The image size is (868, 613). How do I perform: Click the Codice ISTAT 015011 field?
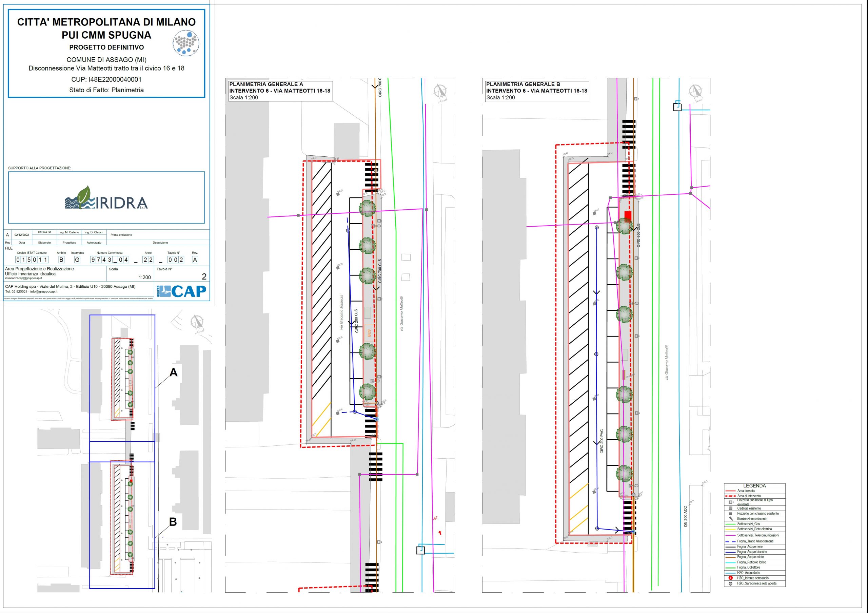point(32,260)
